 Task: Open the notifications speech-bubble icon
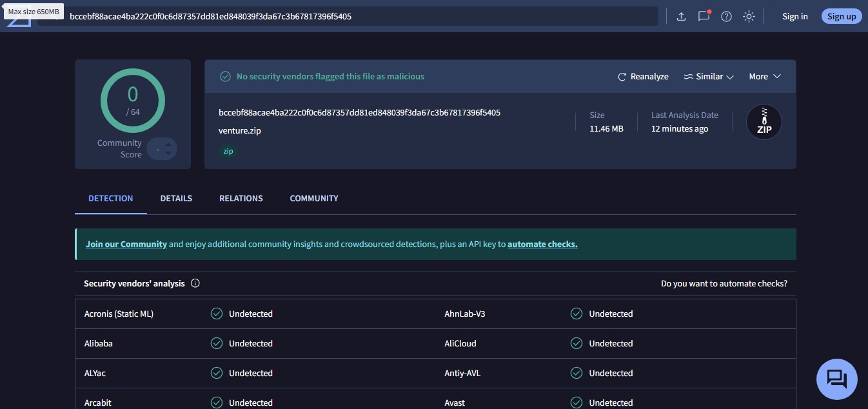(704, 17)
